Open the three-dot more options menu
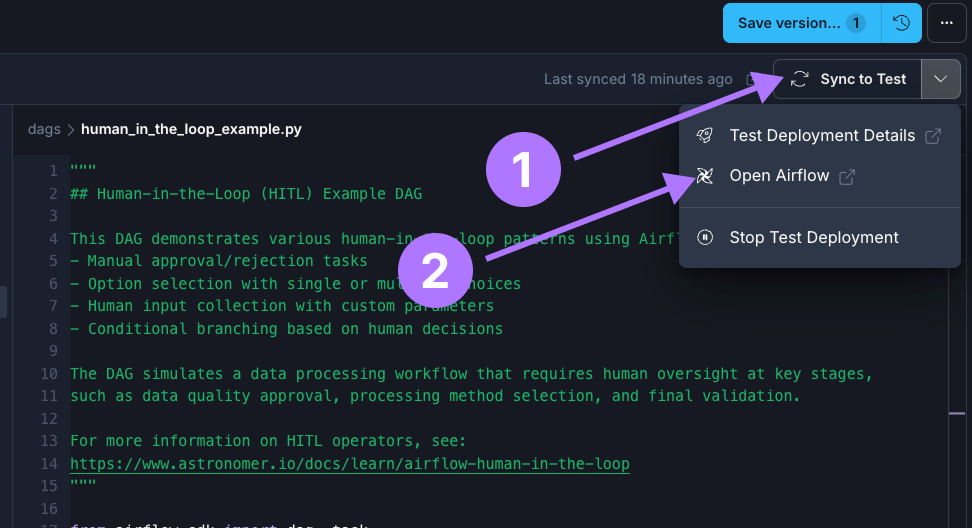Screen dimensions: 972x528 pos(946,23)
